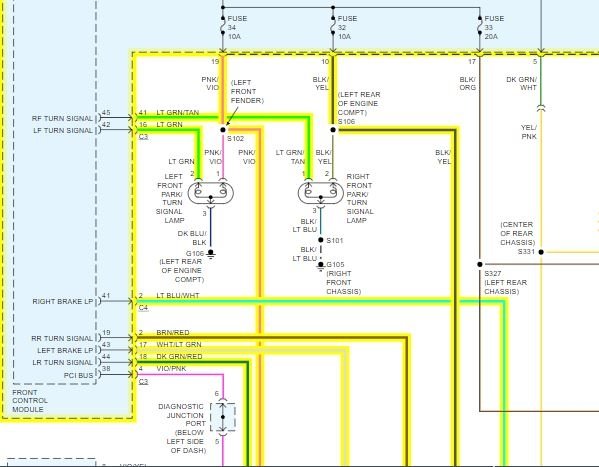Click the '(BELOW LEFT SIDE OF DASH)' note
This screenshot has width=599, height=467.
pos(186,441)
